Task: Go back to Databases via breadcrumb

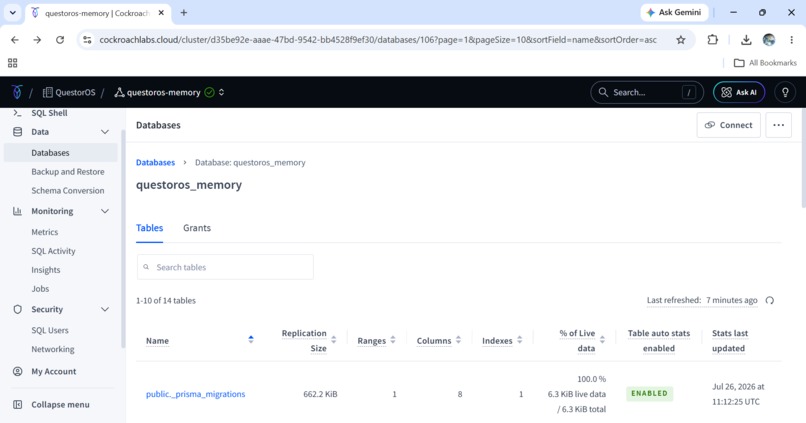Action: point(155,162)
